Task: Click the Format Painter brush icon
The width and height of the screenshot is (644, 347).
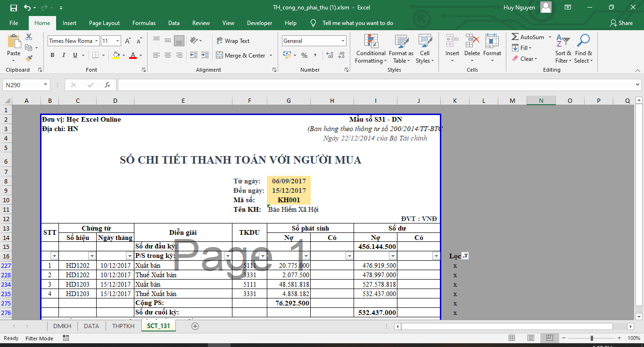Action: pyautogui.click(x=29, y=58)
